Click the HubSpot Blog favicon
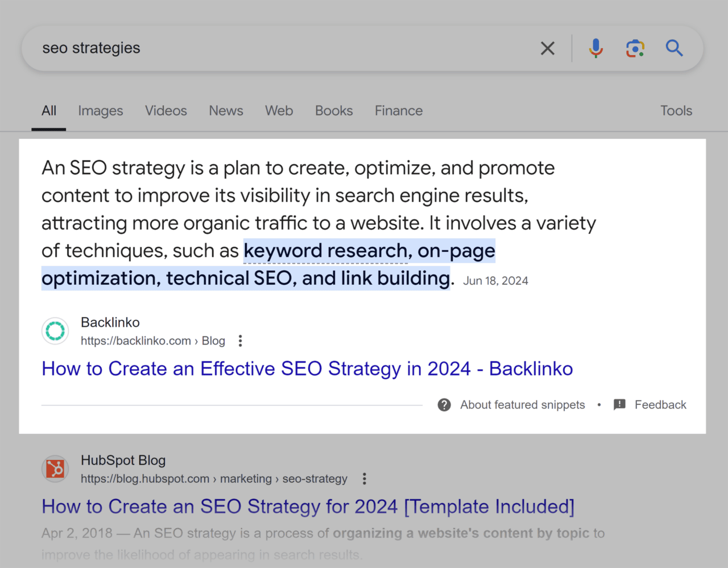The height and width of the screenshot is (568, 728). [55, 469]
